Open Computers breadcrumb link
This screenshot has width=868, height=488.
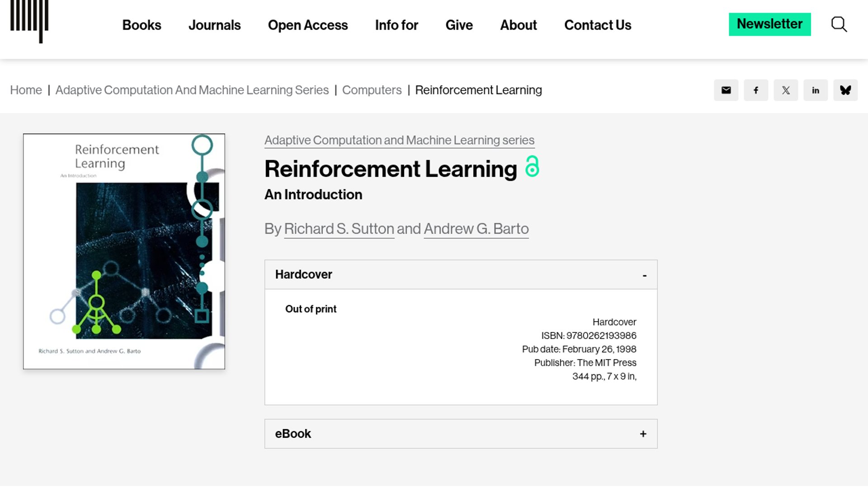(372, 90)
